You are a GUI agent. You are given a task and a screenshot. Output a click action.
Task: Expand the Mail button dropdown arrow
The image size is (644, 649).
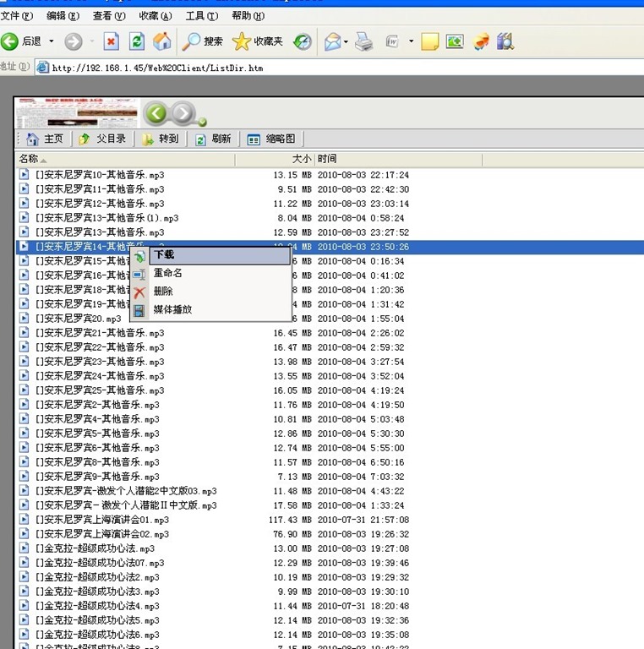(x=347, y=41)
